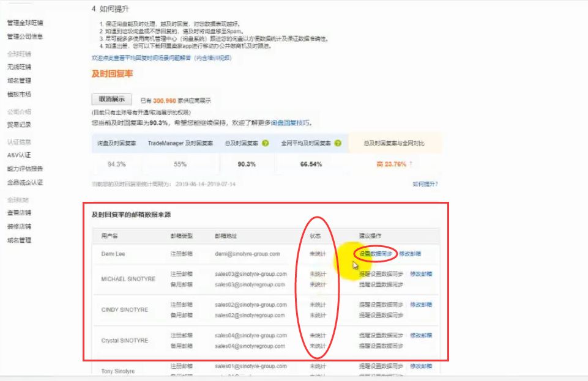Click the CINDY SINOTYRE user name
Viewport: 588px width, 381px height.
pyautogui.click(x=124, y=310)
